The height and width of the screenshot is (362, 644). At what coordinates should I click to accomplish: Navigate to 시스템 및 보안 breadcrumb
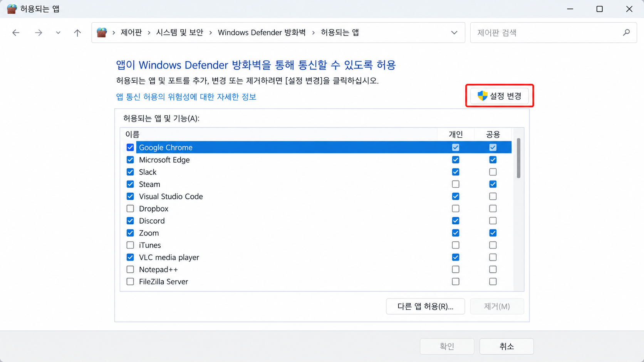179,33
